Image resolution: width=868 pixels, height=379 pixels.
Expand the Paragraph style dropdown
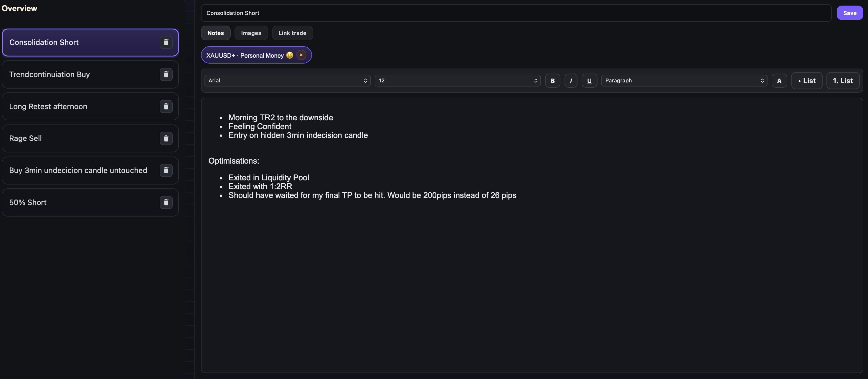684,81
